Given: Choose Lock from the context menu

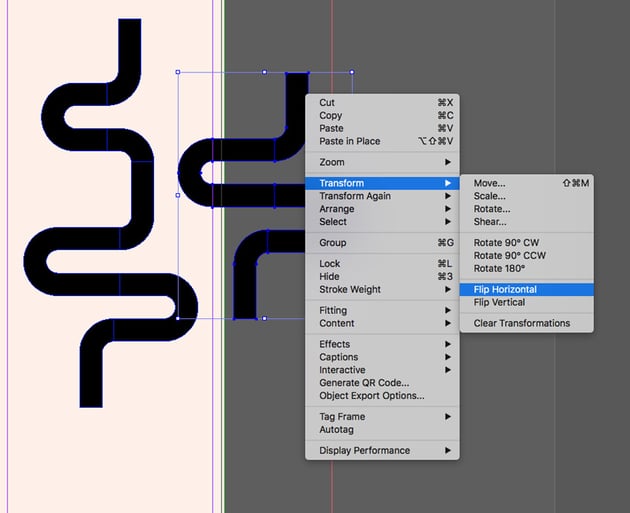Looking at the screenshot, I should click(330, 263).
